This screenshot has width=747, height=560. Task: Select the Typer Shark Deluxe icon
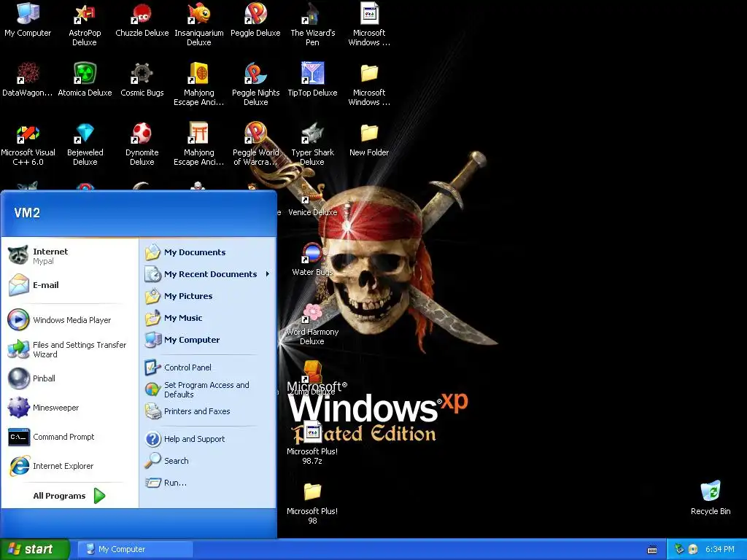312,133
